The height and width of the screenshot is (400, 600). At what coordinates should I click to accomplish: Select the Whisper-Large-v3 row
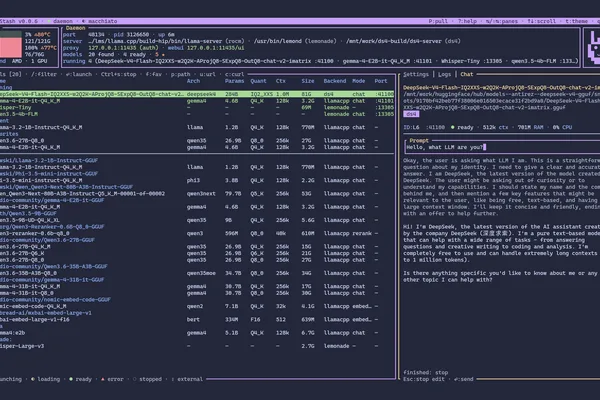click(197, 346)
